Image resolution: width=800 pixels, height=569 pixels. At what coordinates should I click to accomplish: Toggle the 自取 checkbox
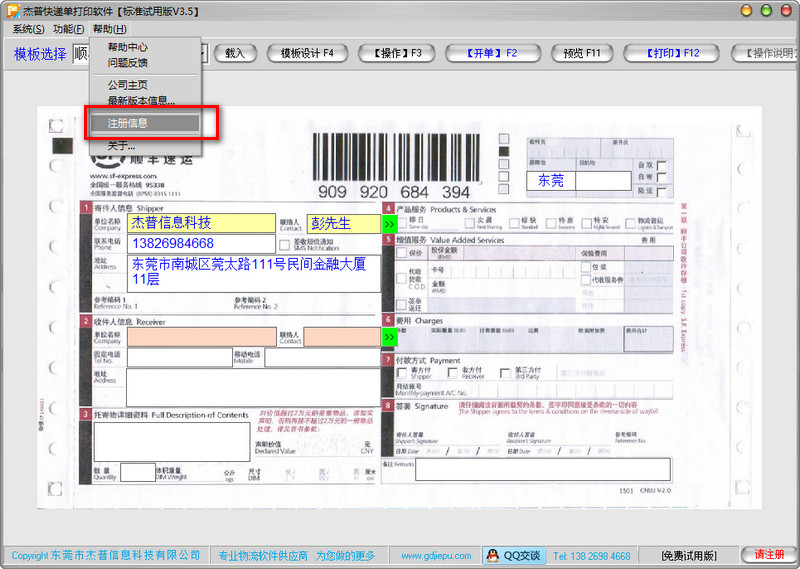662,165
